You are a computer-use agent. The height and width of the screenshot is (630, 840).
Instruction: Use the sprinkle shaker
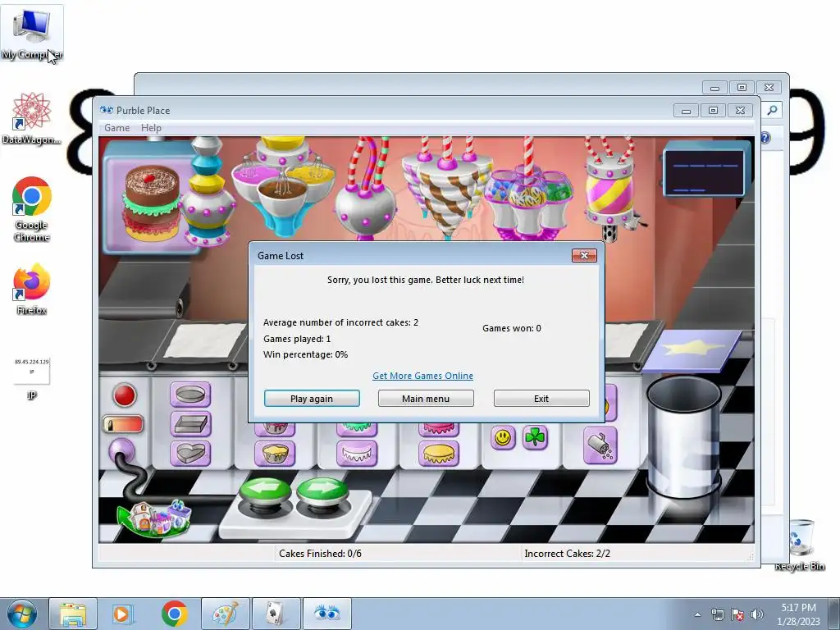(x=600, y=445)
